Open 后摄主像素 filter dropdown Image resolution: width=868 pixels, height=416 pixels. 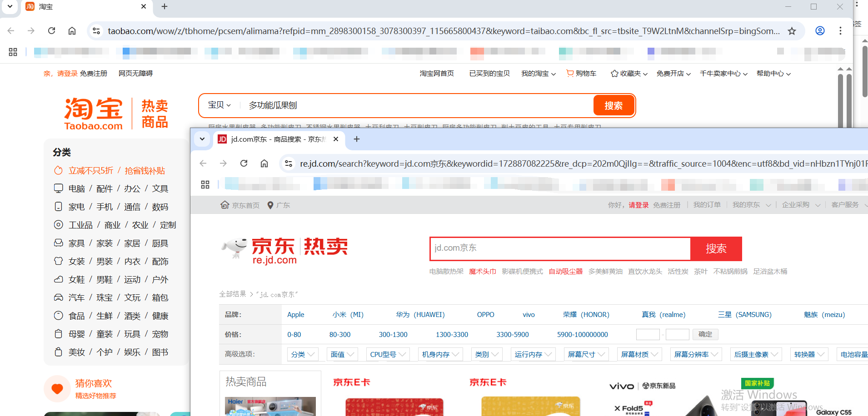[756, 354]
